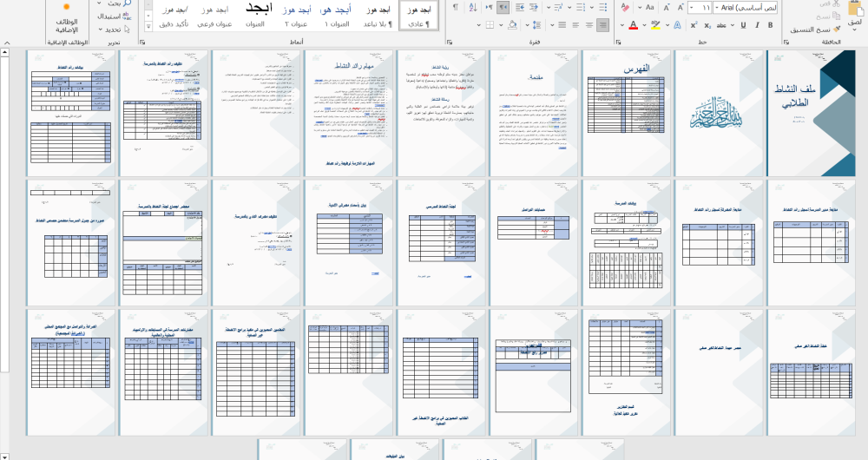
Task: Open the Paragraph (فقرة) dialog launcher
Action: point(449,42)
